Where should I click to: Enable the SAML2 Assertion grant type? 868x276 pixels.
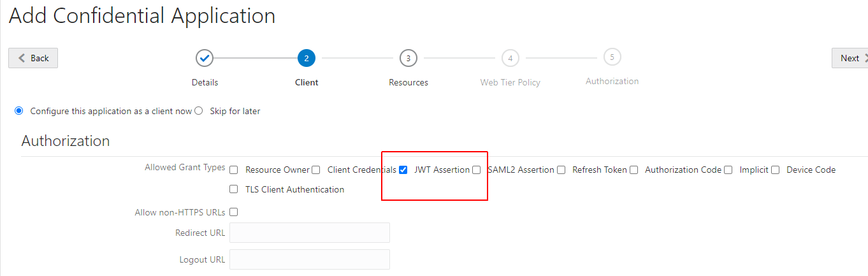pyautogui.click(x=477, y=170)
